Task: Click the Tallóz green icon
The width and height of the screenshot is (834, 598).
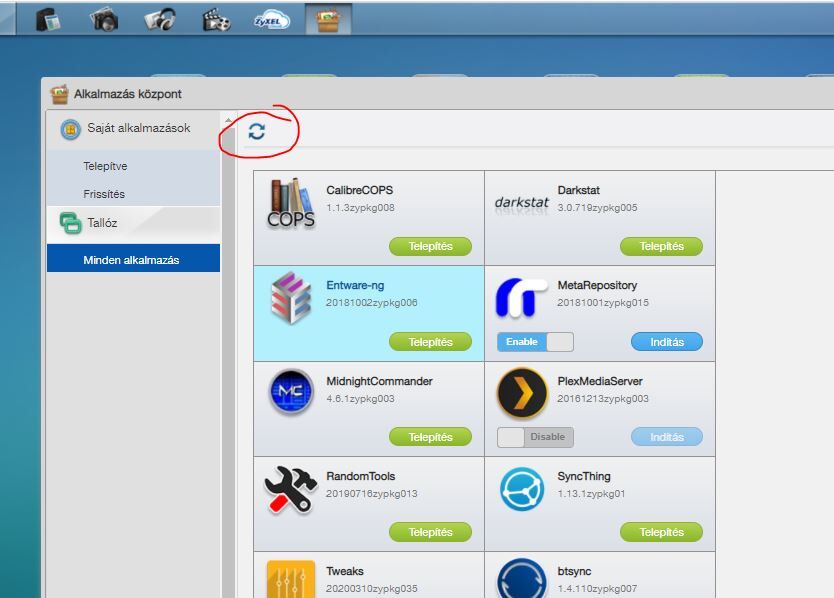Action: pos(70,223)
